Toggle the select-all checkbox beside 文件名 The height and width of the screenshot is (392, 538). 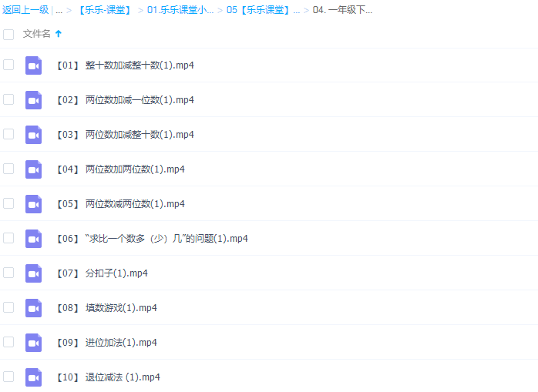point(8,34)
